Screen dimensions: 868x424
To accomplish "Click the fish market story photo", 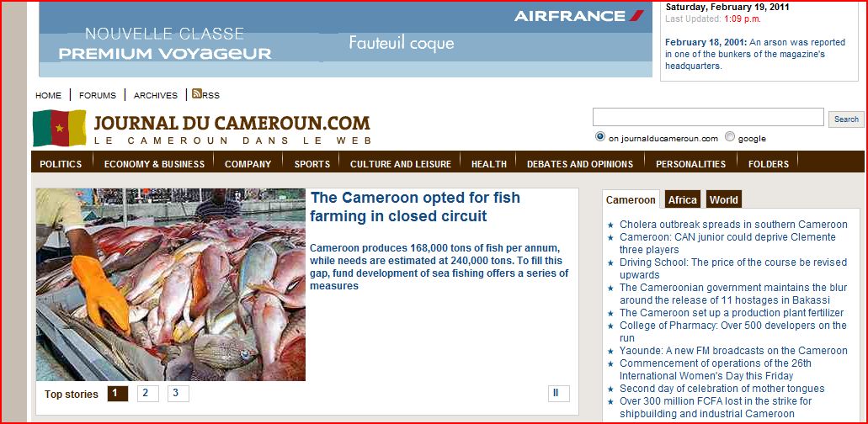I will coord(171,284).
